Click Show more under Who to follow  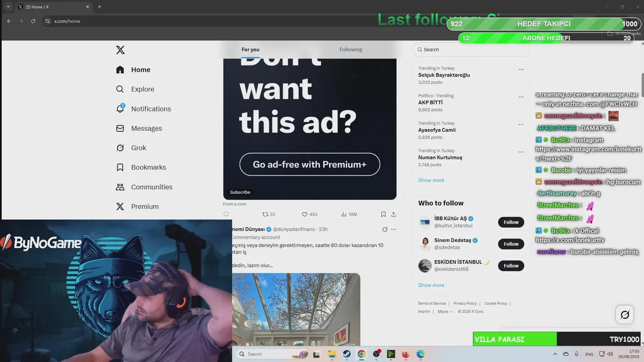pyautogui.click(x=431, y=285)
